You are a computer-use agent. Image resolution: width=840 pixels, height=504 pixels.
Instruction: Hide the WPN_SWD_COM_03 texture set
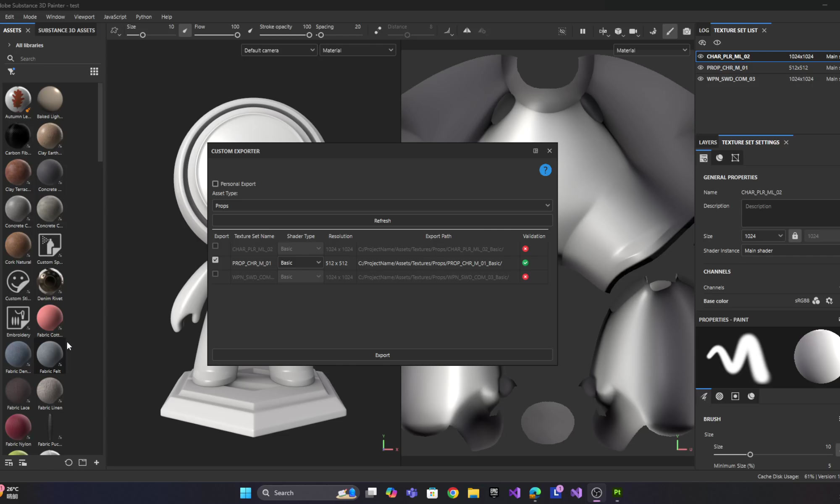[x=701, y=79]
